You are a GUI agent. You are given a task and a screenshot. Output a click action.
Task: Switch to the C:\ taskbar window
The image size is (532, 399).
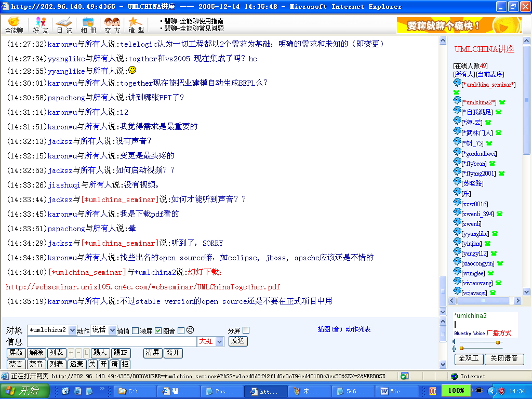pyautogui.click(x=135, y=391)
